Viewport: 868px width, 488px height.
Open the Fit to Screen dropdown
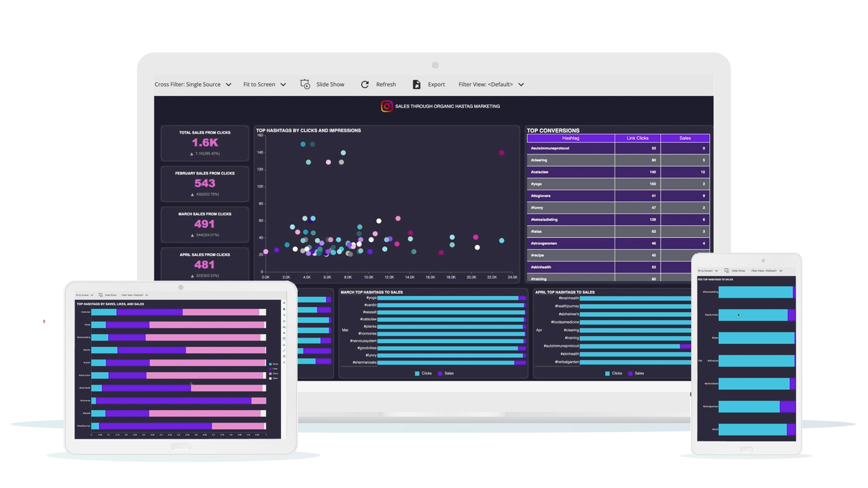tap(264, 84)
